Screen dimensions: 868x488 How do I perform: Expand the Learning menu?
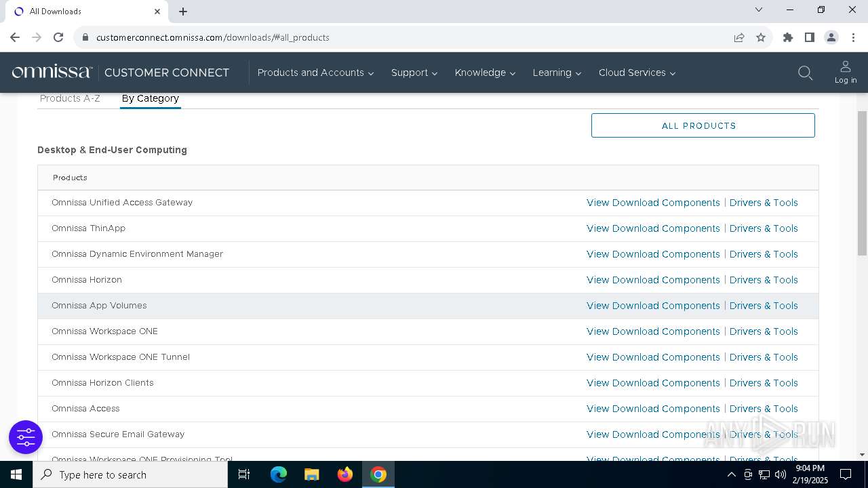[557, 73]
